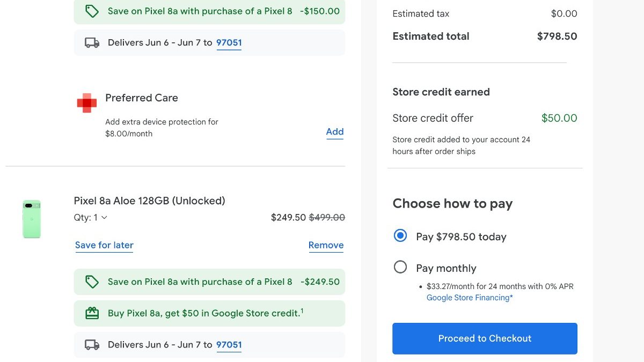Click the $50 Google Store credit offer banner
Image resolution: width=644 pixels, height=362 pixels.
click(204, 313)
